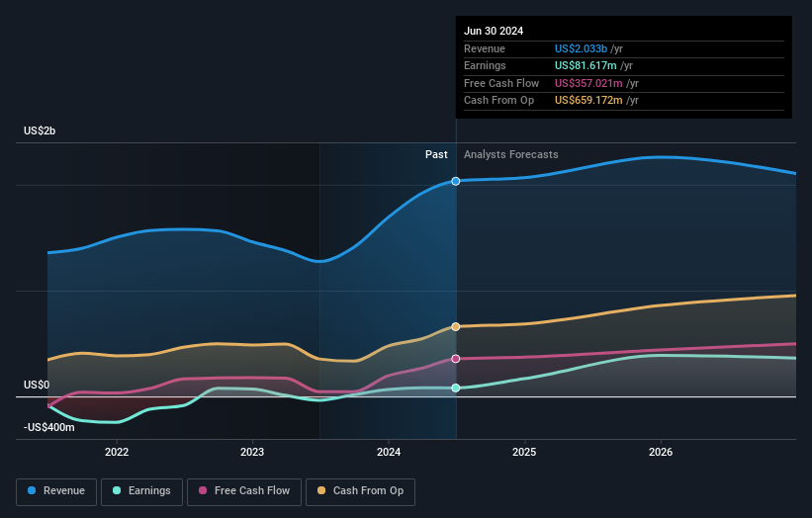This screenshot has height=518, width=812.
Task: Toggle the Earnings legend button
Action: pyautogui.click(x=141, y=491)
